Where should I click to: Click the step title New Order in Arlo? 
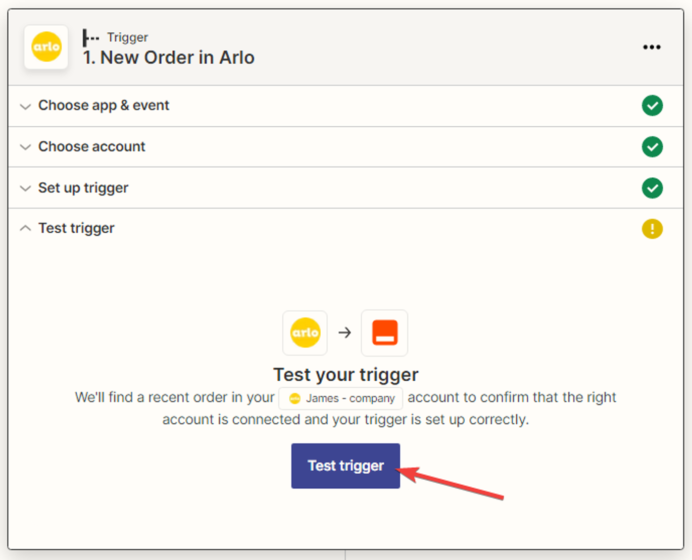pyautogui.click(x=169, y=57)
